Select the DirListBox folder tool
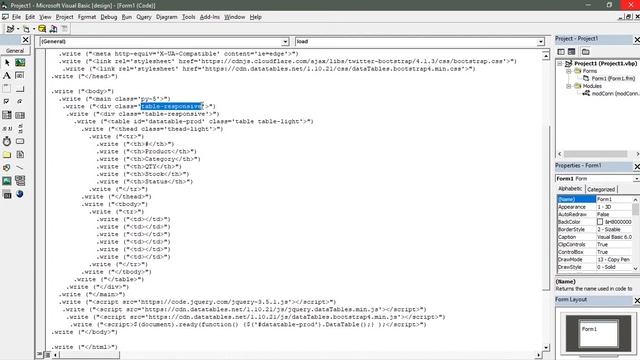640x360 pixels. point(7,154)
